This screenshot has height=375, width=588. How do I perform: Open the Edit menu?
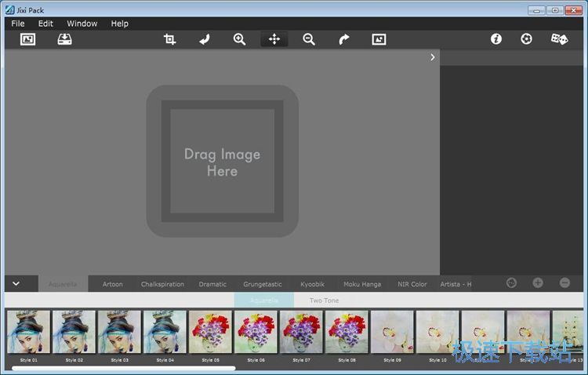(x=45, y=24)
